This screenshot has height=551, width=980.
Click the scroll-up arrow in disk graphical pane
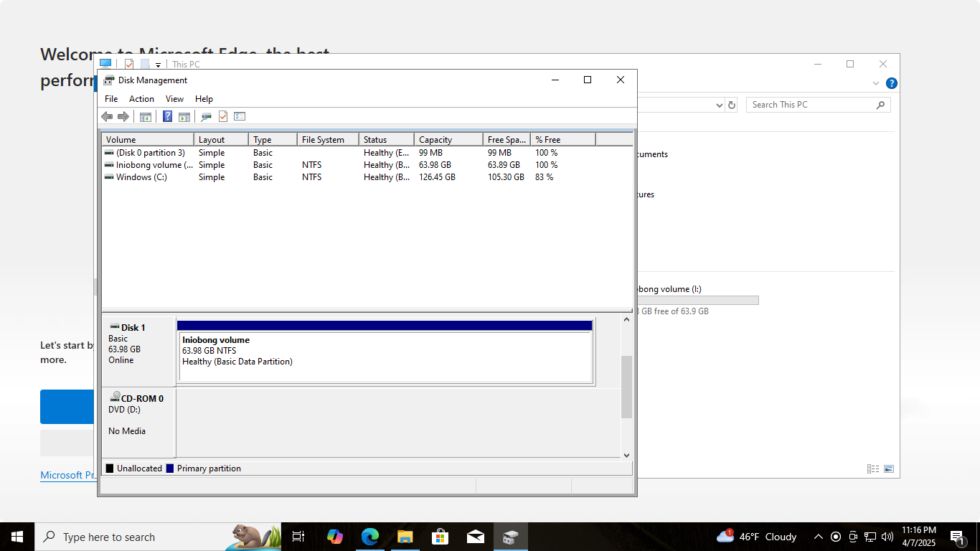click(626, 319)
